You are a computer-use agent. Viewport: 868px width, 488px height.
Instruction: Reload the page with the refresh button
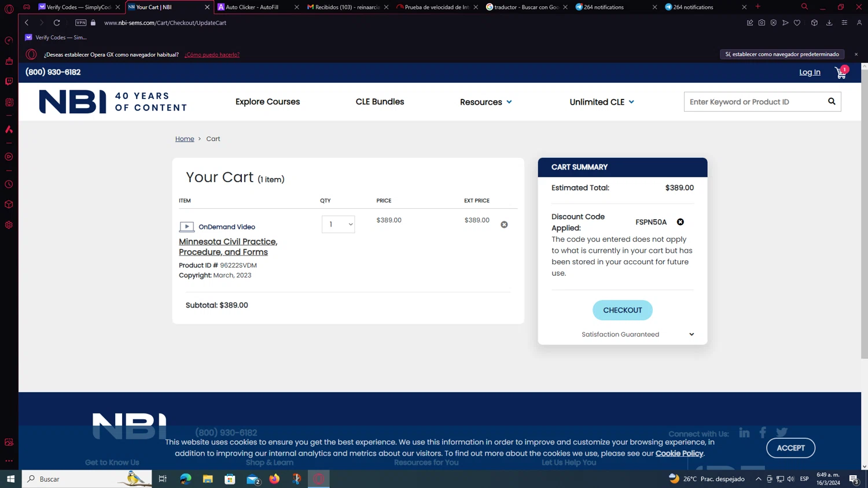pyautogui.click(x=57, y=23)
